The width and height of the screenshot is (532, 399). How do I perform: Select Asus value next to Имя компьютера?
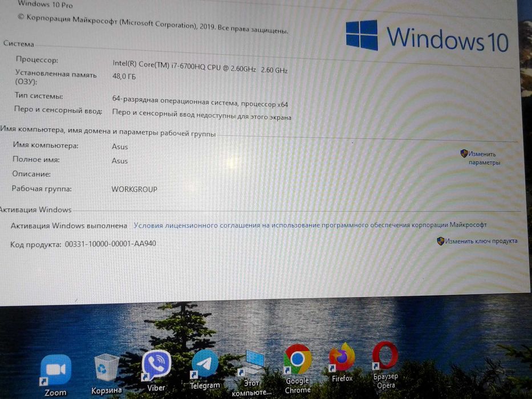point(120,147)
